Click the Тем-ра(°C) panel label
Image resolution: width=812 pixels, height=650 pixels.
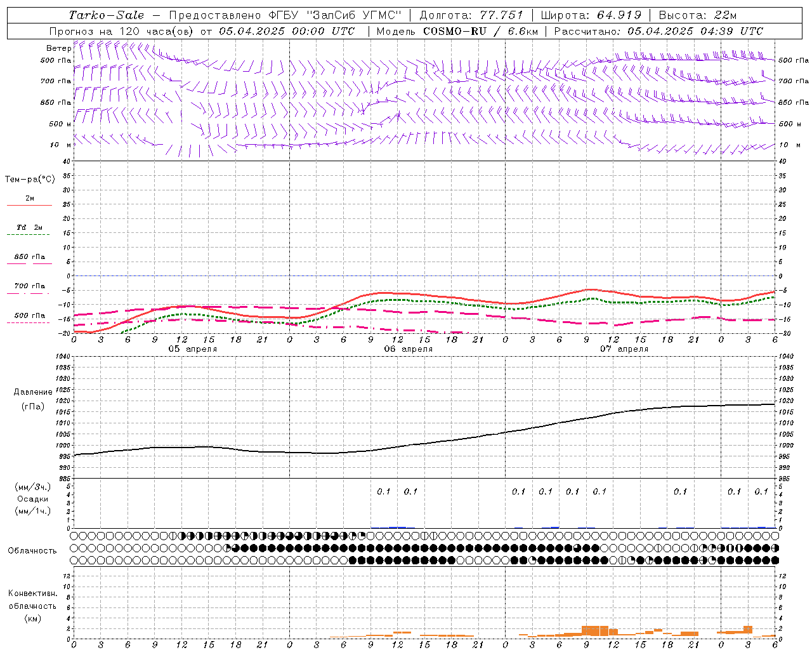click(x=30, y=180)
